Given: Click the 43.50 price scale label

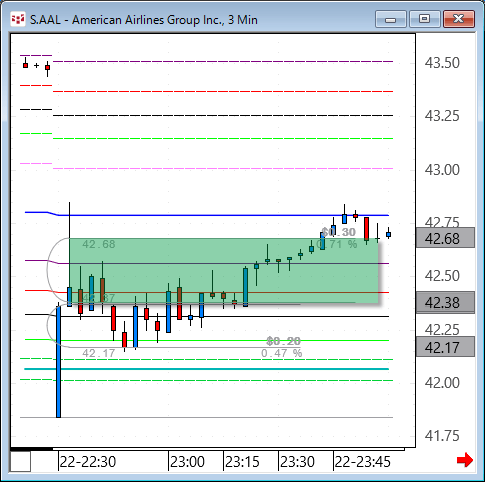Looking at the screenshot, I should click(442, 63).
